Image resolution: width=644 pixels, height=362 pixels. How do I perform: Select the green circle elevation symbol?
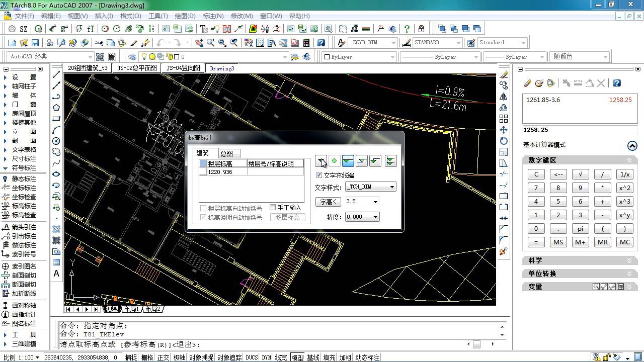[334, 161]
